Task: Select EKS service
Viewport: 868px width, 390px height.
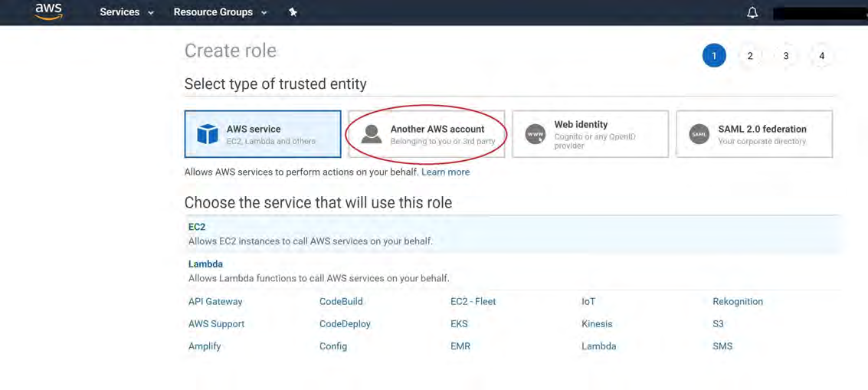Action: [459, 324]
